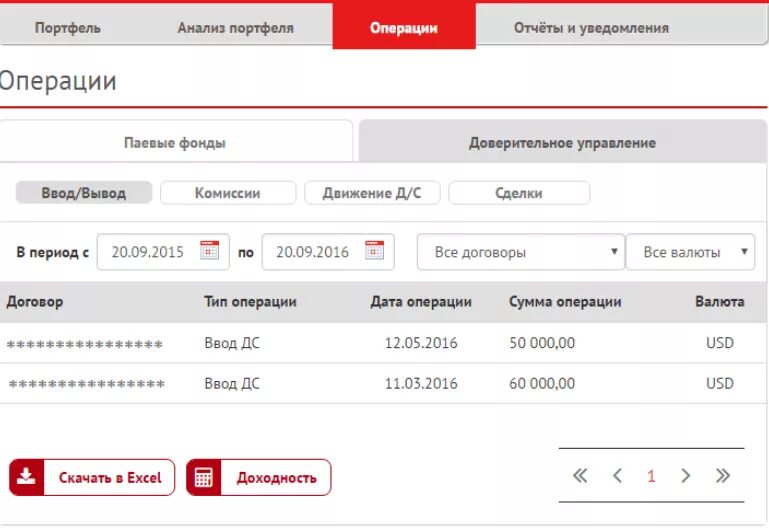Click the date 11.03.2016 cell
Viewport: 769px width, 528px height.
point(421,383)
